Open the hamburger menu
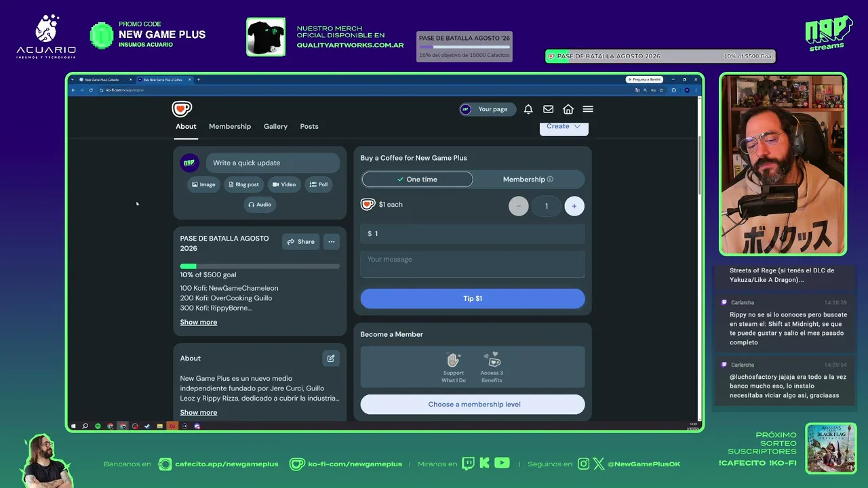868x488 pixels. point(588,109)
